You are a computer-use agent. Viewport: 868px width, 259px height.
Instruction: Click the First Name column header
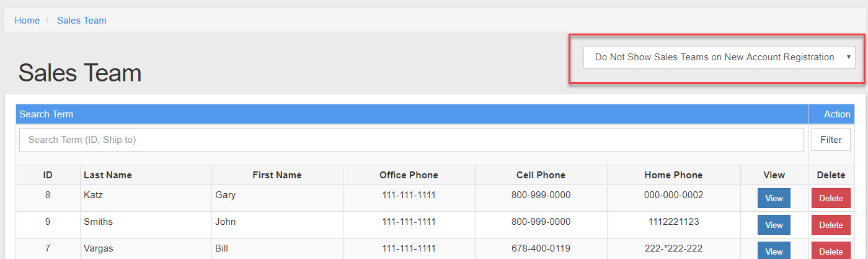pos(277,175)
